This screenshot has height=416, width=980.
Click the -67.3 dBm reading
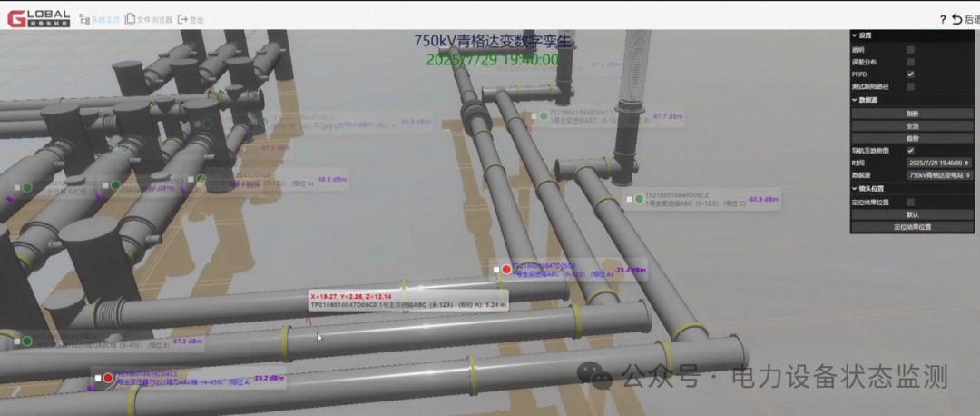coord(188,341)
